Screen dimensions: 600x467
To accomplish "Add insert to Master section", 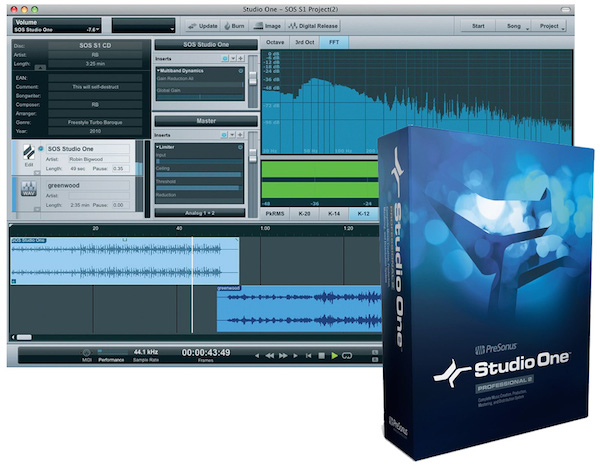I will coord(240,135).
